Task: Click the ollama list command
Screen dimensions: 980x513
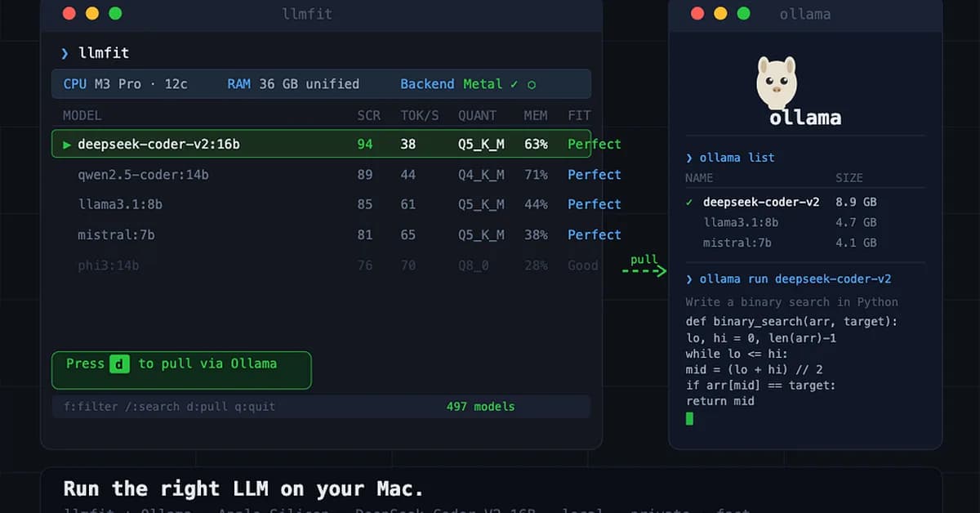Action: pyautogui.click(x=737, y=158)
